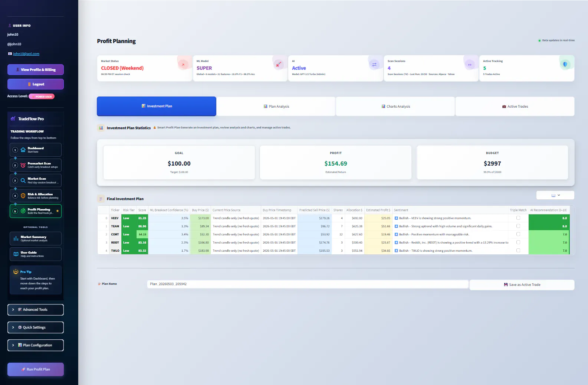Expand the Quick Settings section
This screenshot has height=385, width=588.
pos(36,327)
